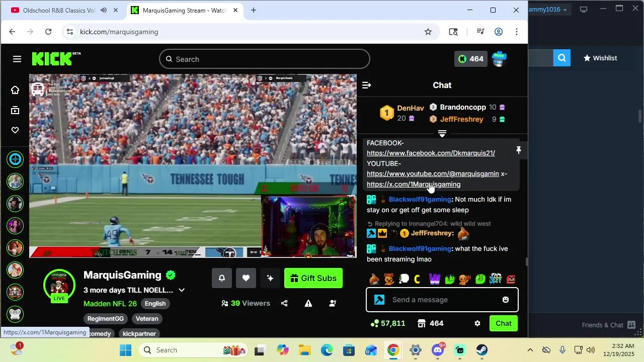Open Steam from the taskbar
This screenshot has width=644, height=362.
(x=482, y=350)
